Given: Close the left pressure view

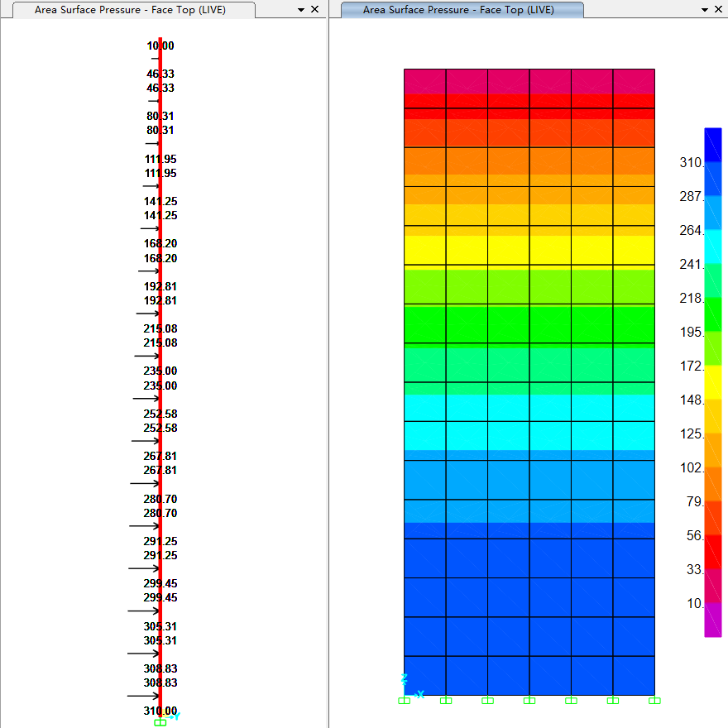Looking at the screenshot, I should (314, 9).
